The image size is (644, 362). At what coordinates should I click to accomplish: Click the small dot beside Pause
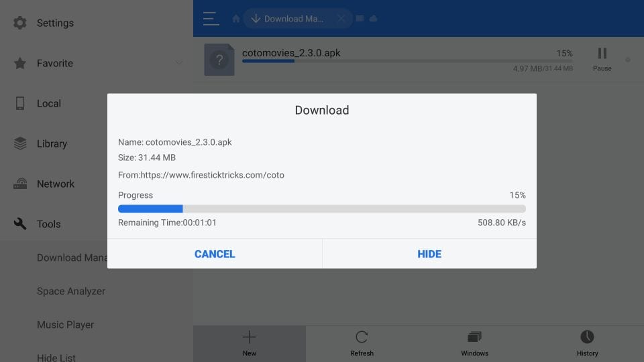628,60
